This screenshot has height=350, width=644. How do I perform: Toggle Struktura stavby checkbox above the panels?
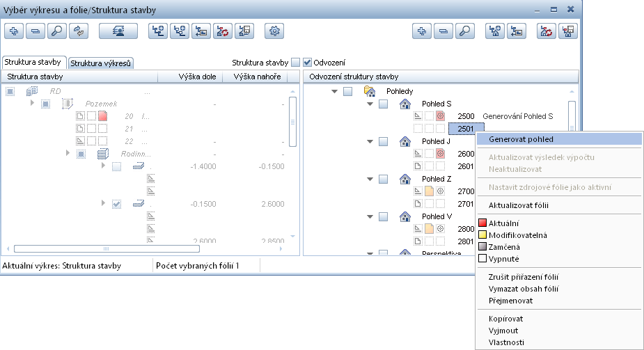(295, 63)
